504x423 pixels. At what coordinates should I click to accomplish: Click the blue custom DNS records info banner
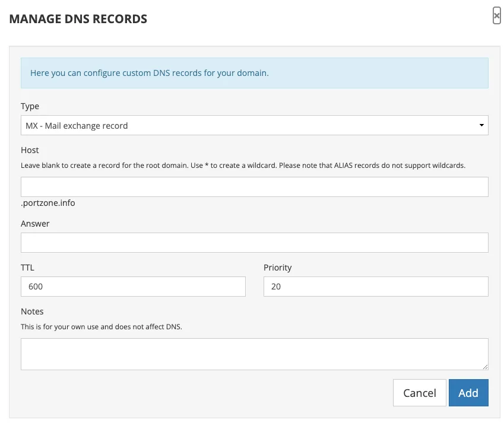254,74
